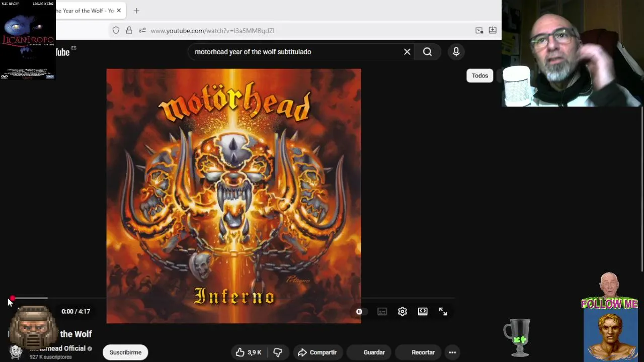Screen dimensions: 644x362
Task: Enter fullscreen mode
Action: [x=443, y=312]
